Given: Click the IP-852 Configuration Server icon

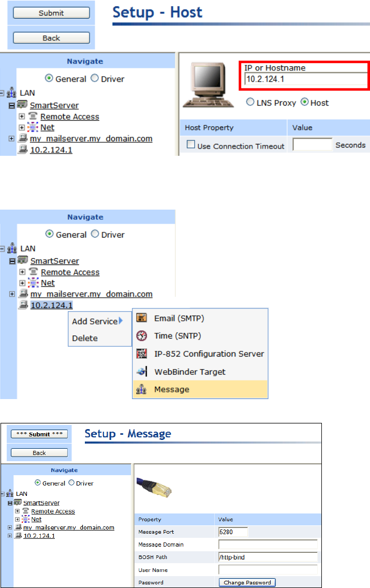Looking at the screenshot, I should (x=142, y=354).
